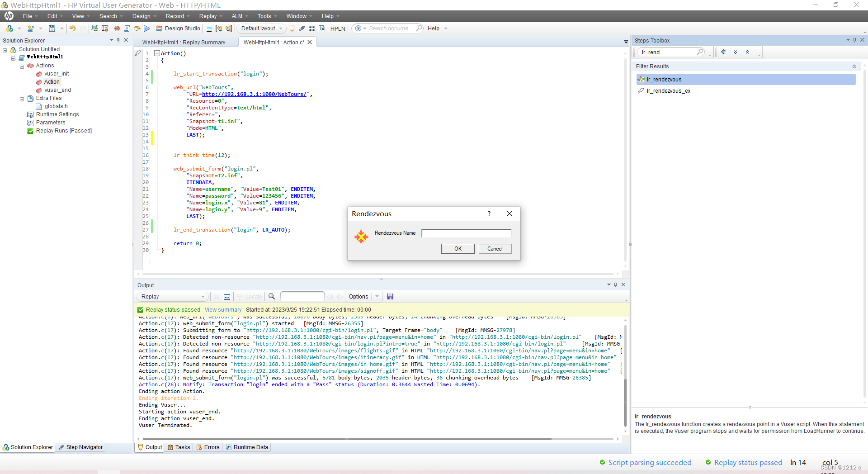Click the save-output disk icon in Output pane
868x474 pixels.
(x=390, y=297)
